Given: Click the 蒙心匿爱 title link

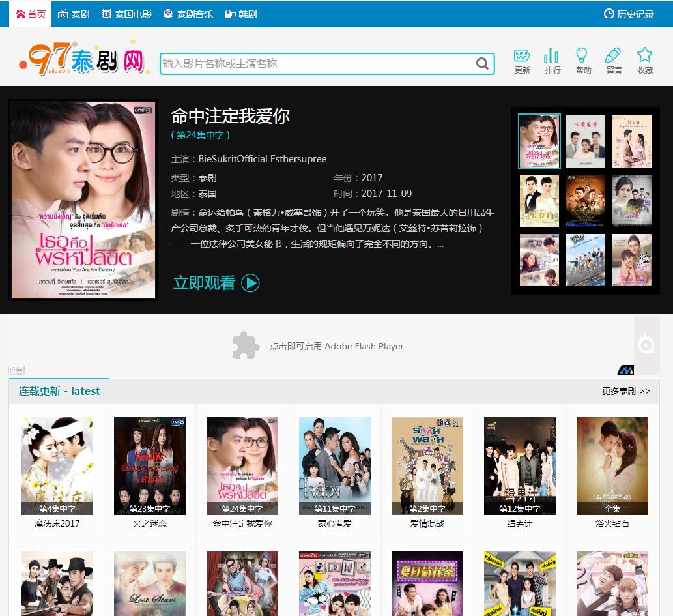Looking at the screenshot, I should pyautogui.click(x=335, y=523).
